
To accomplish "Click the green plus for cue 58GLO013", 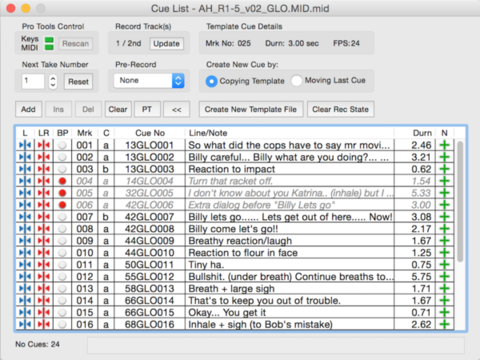I will (x=444, y=289).
